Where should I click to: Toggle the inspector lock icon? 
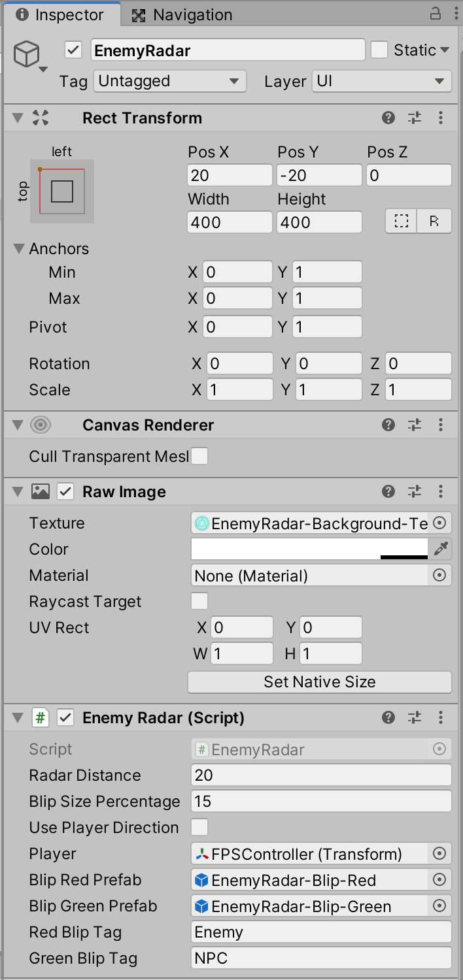435,14
